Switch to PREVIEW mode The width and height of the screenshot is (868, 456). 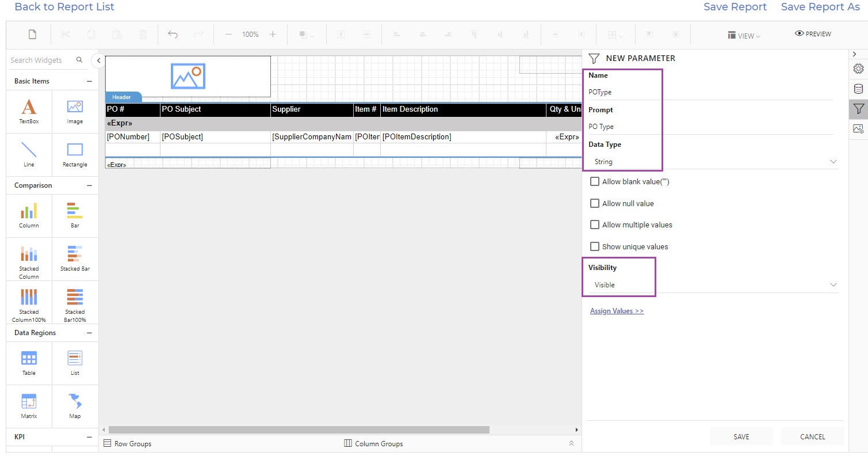(x=813, y=34)
